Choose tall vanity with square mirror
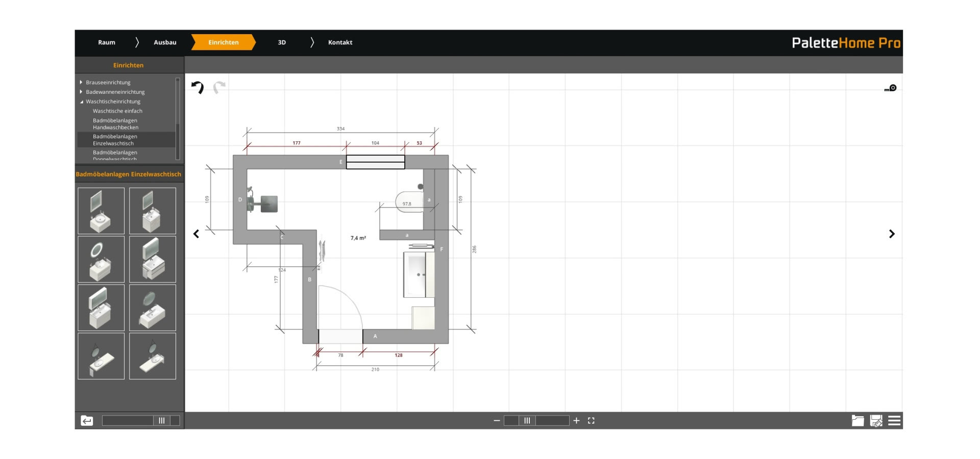 [x=153, y=211]
